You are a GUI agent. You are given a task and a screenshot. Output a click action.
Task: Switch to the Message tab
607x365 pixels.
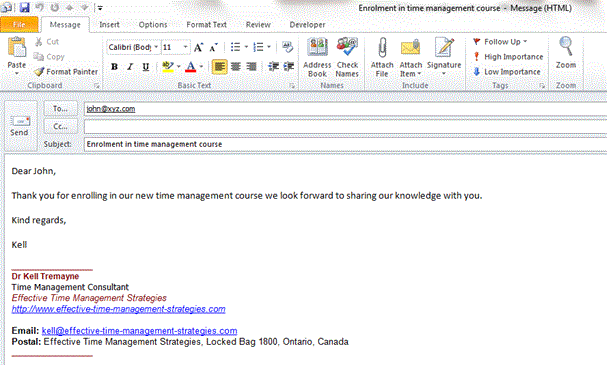click(x=65, y=25)
